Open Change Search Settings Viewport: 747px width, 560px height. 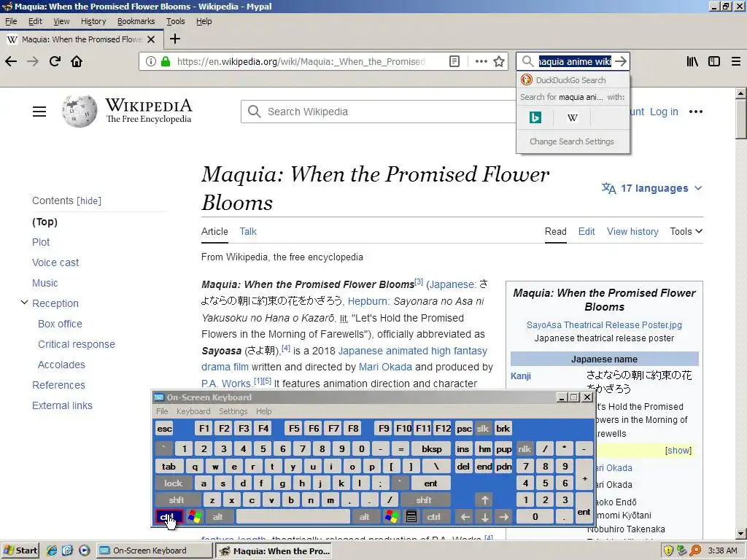[x=572, y=141]
